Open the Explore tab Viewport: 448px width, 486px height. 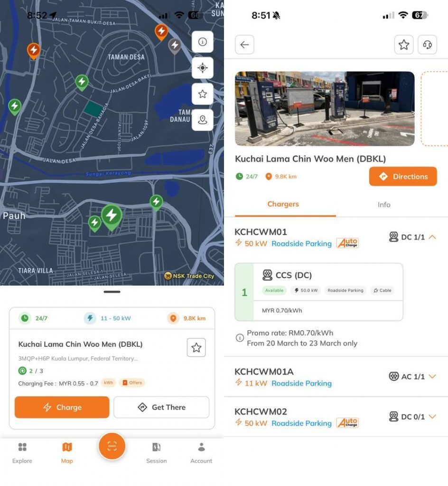[22, 453]
